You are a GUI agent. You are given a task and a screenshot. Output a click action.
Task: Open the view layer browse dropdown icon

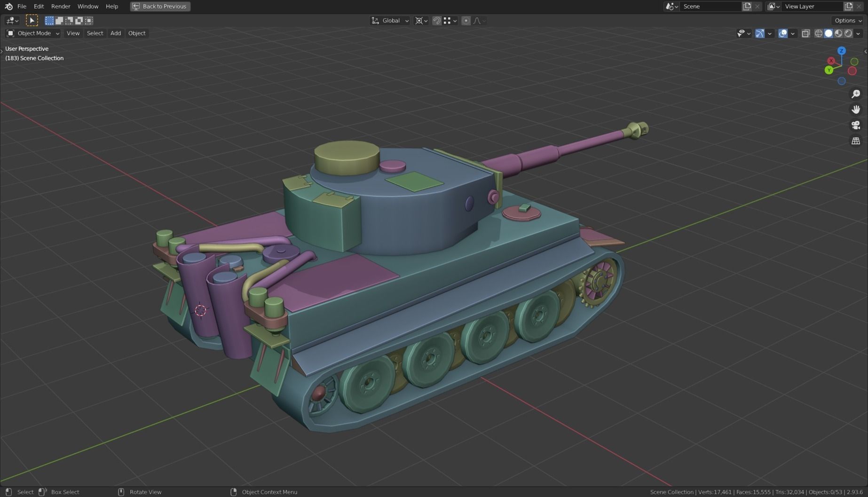pos(773,7)
